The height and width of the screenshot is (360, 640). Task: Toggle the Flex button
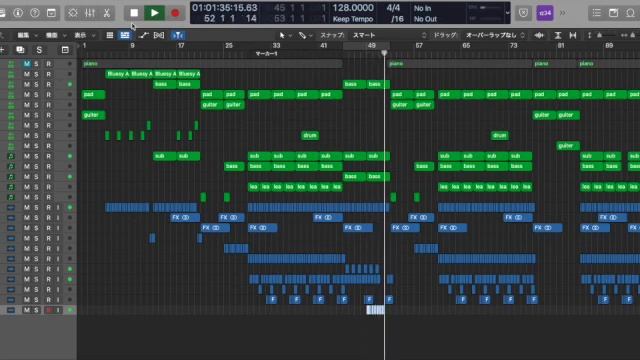159,36
